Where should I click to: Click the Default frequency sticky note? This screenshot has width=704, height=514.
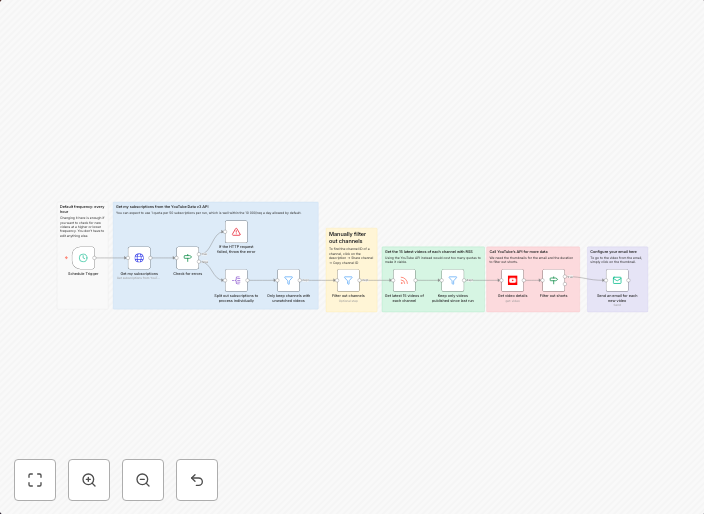tap(81, 222)
